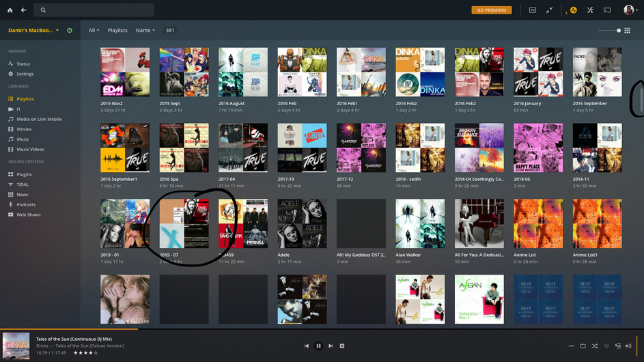Seek in the orange playback progress bar
The image size is (644, 362).
[322, 329]
